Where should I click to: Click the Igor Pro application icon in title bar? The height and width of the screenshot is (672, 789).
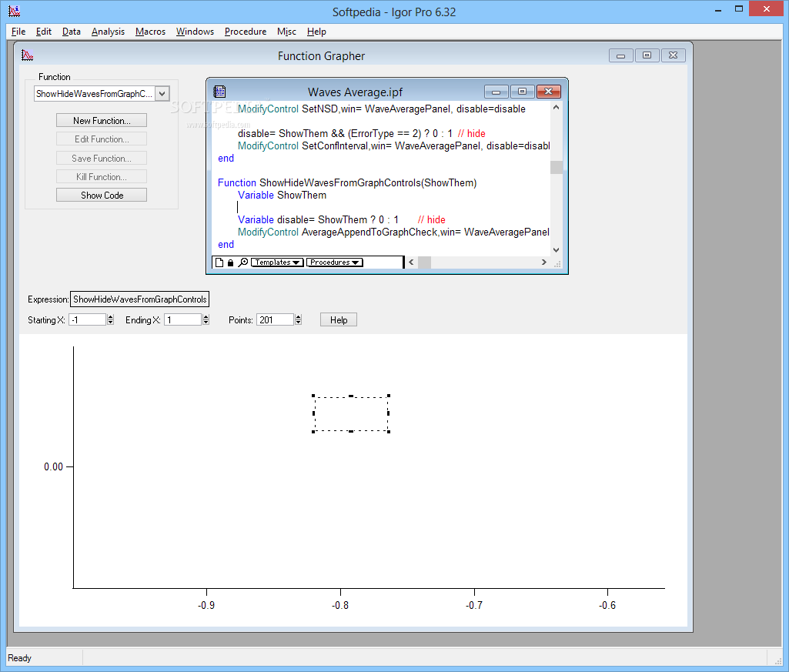click(14, 11)
